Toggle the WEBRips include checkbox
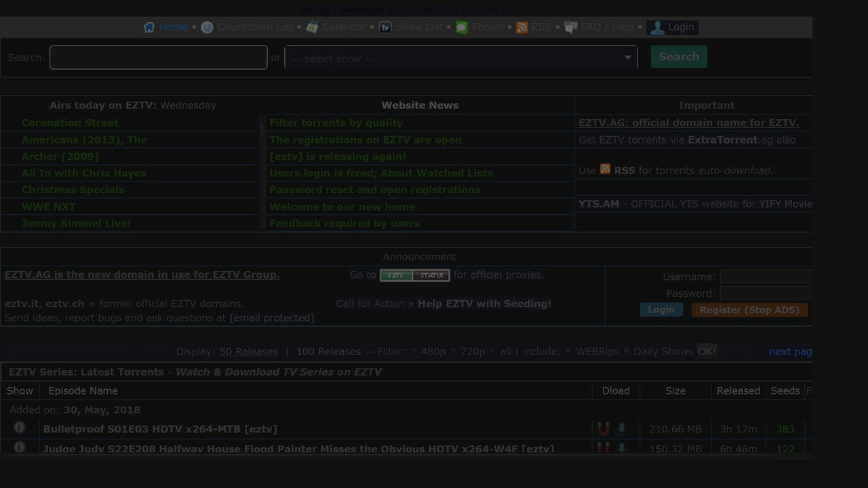868x488 pixels. [x=568, y=352]
